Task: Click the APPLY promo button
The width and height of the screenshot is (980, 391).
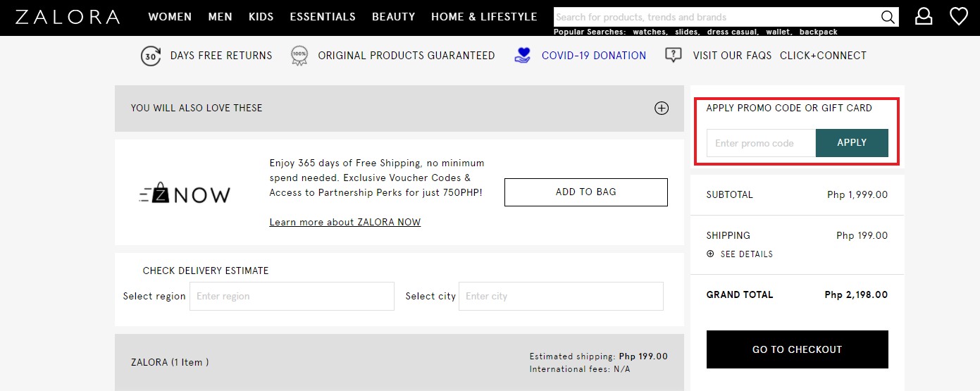Action: [852, 143]
